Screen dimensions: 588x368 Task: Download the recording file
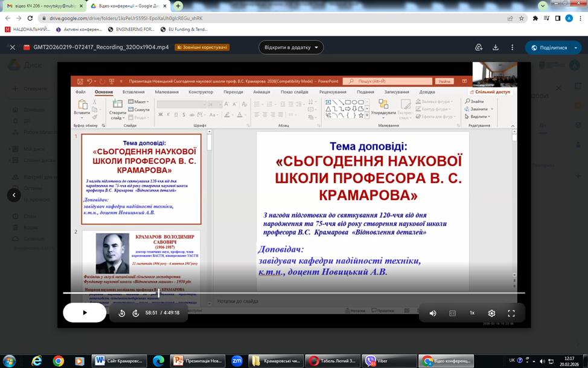point(496,47)
